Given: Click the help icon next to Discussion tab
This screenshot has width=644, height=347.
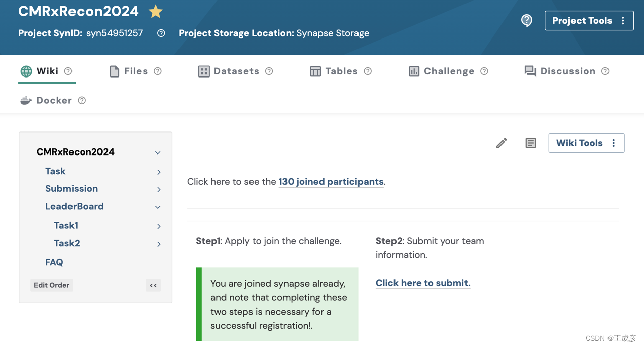Looking at the screenshot, I should (x=605, y=71).
